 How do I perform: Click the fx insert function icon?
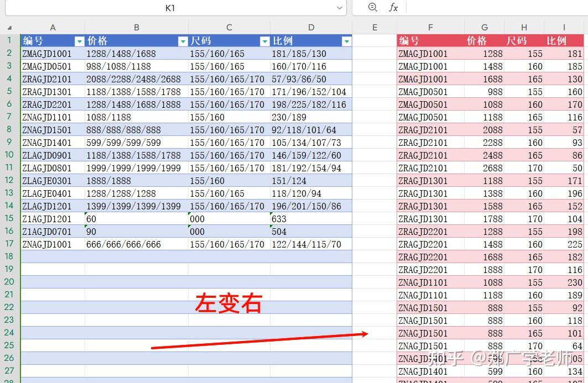[394, 8]
